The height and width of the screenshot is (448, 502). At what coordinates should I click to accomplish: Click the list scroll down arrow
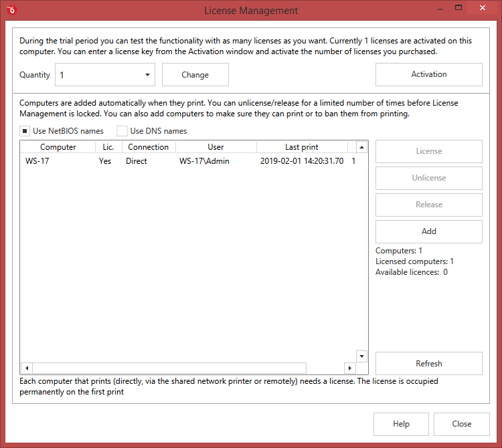[361, 356]
